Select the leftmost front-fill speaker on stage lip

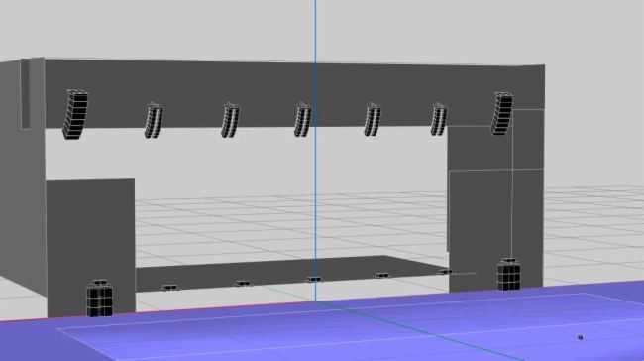coord(170,288)
